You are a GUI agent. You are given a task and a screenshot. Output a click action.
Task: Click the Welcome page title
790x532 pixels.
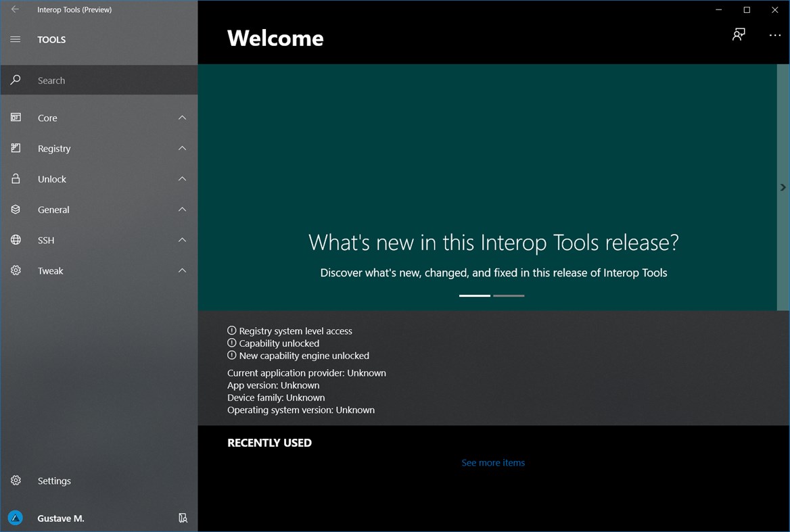click(x=275, y=39)
